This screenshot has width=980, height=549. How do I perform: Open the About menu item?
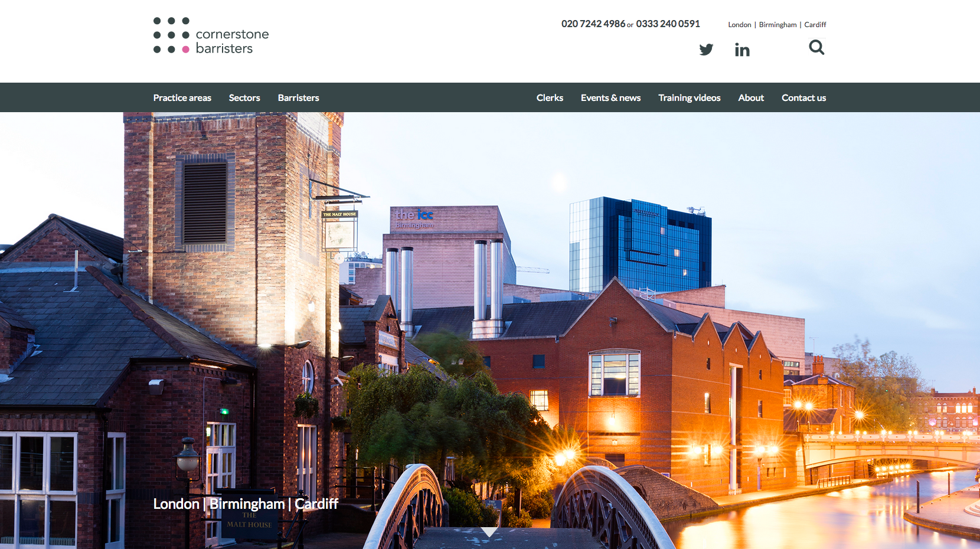point(751,98)
